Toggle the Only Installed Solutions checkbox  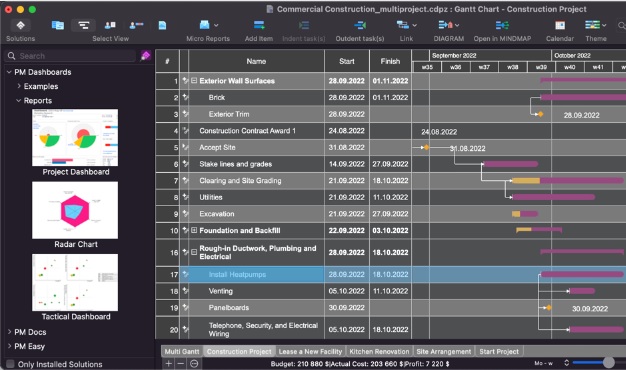[10, 364]
